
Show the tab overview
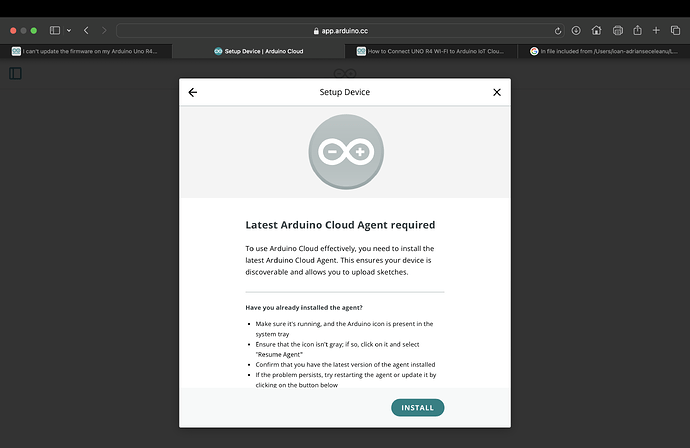coord(675,30)
